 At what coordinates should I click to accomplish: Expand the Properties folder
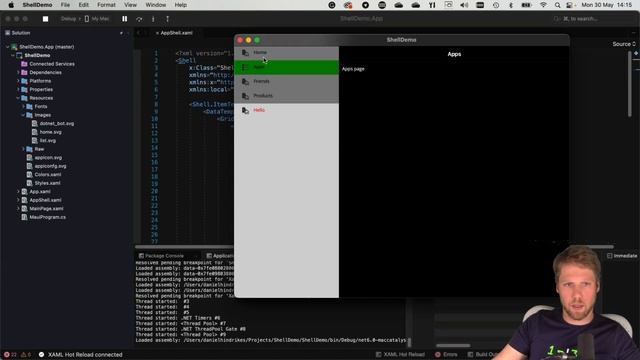coord(18,90)
